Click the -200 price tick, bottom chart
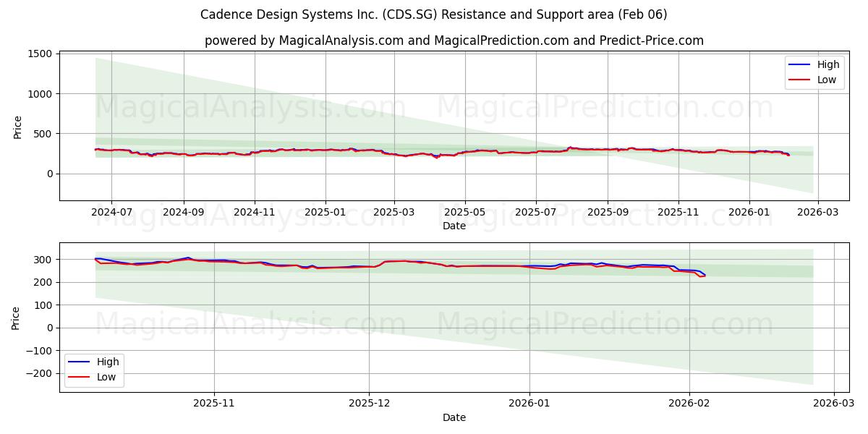Viewport: 868px width, 434px height. coord(39,373)
